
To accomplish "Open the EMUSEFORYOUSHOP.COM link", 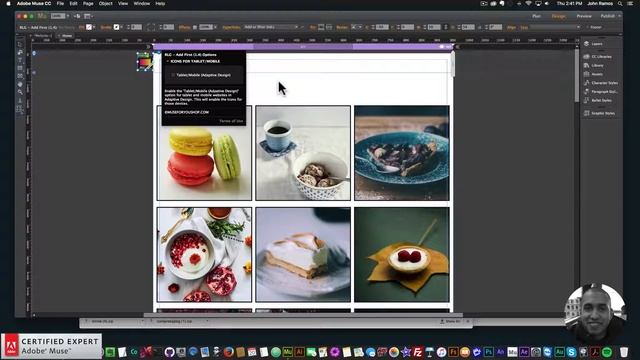I will (x=187, y=112).
